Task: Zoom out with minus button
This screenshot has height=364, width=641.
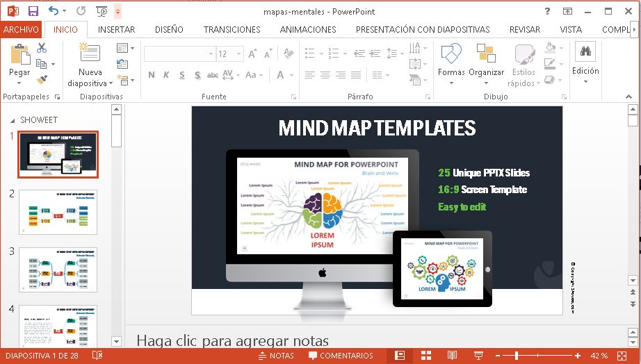Action: click(x=498, y=356)
